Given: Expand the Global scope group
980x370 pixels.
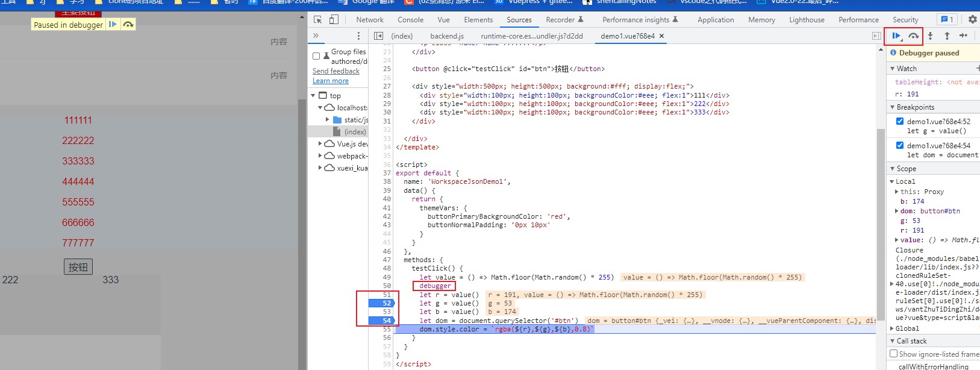Looking at the screenshot, I should pyautogui.click(x=893, y=328).
